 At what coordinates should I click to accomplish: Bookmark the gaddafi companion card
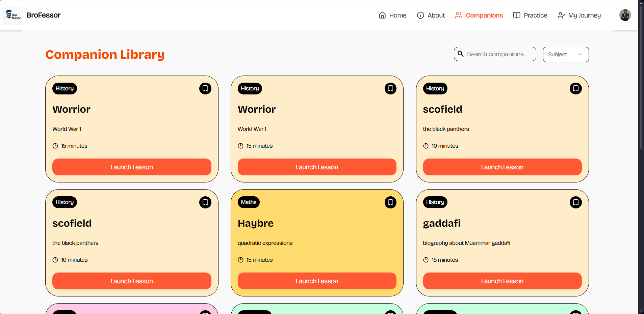[x=575, y=202]
